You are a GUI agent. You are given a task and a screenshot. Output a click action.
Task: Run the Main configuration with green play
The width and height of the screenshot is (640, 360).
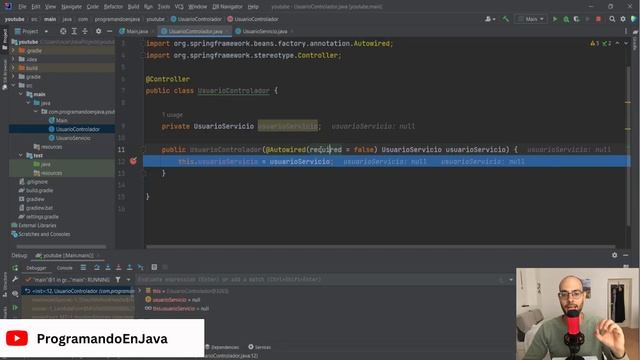(x=555, y=19)
